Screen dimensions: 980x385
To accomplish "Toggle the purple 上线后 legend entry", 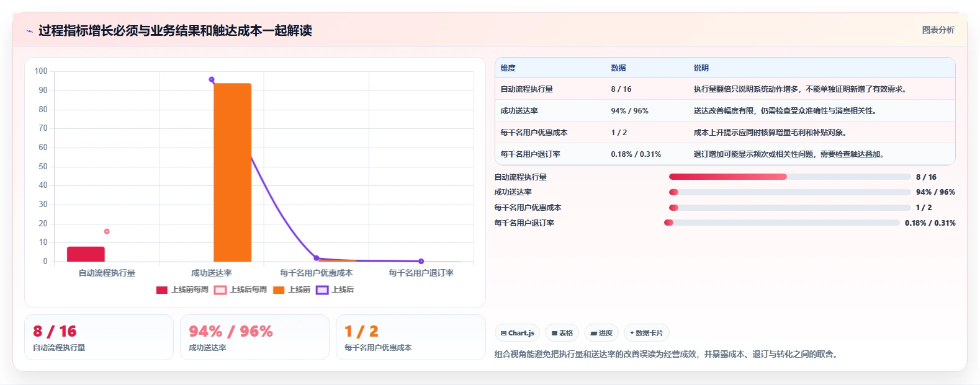I will pos(335,290).
